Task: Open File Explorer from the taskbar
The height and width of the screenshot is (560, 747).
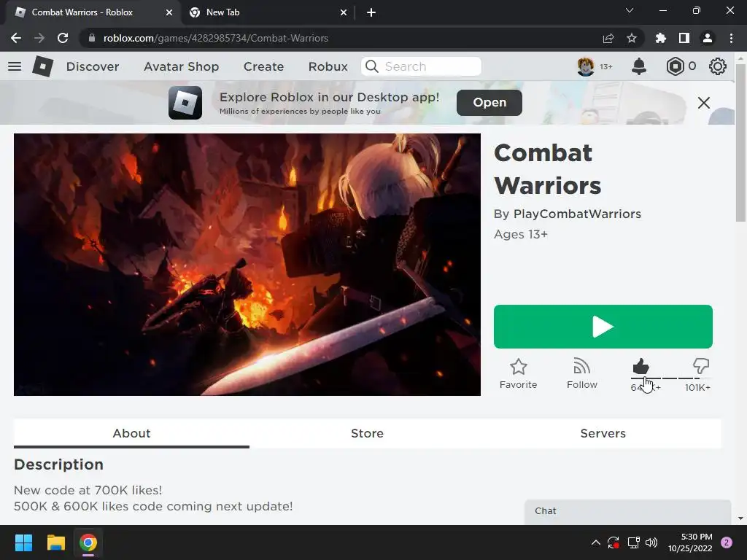Action: click(x=55, y=542)
